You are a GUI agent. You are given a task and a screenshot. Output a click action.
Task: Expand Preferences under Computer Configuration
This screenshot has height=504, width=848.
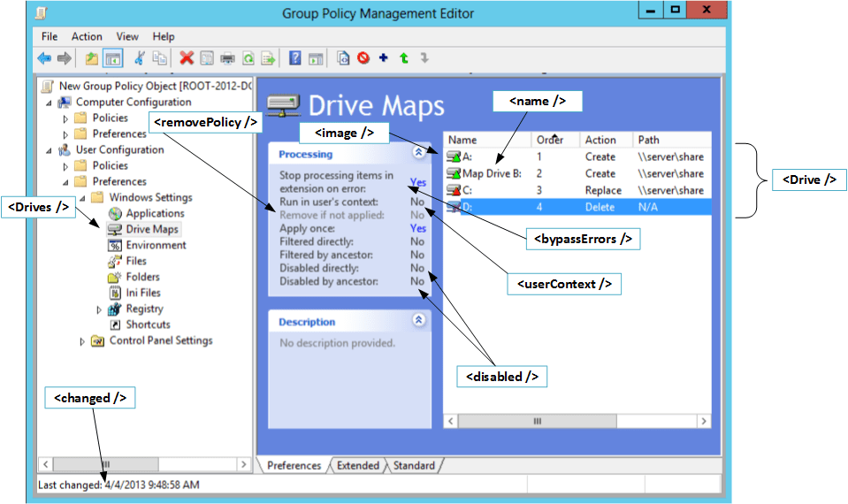pos(65,134)
